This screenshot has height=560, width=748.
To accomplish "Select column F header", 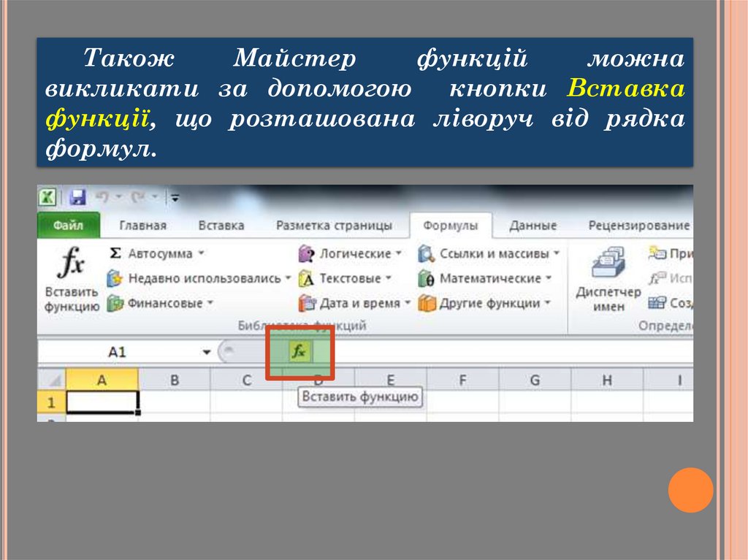I will [462, 380].
